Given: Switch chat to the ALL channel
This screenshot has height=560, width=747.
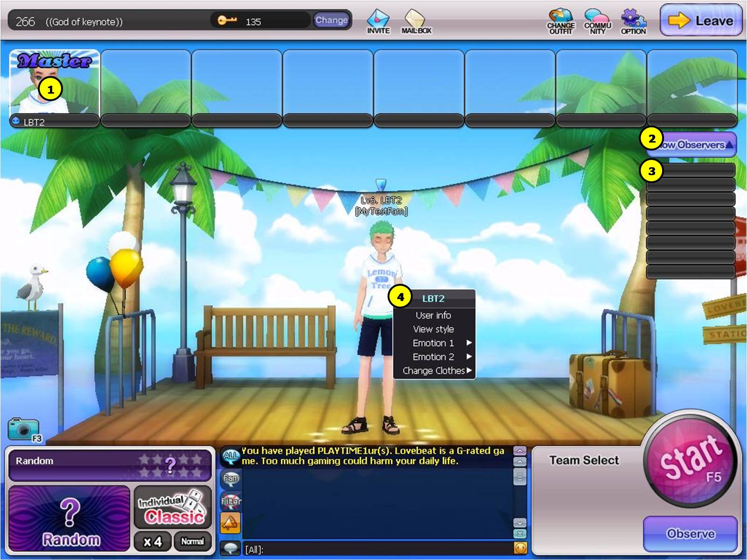Looking at the screenshot, I should point(231,456).
